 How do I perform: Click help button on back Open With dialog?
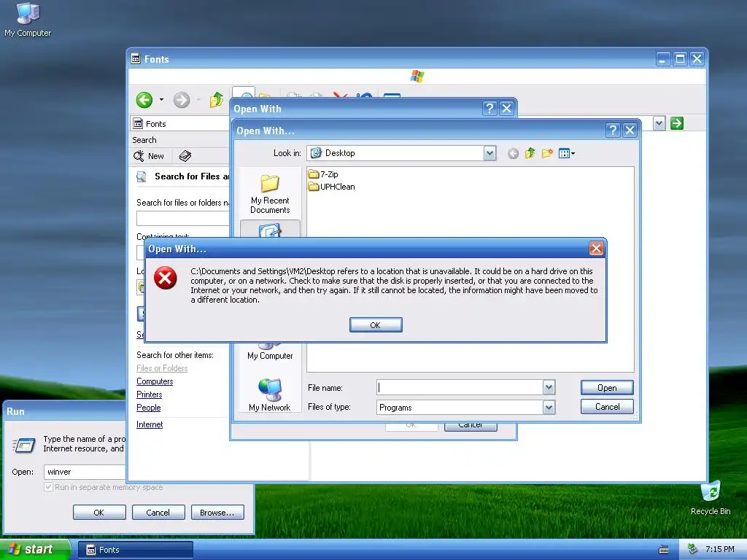point(489,108)
